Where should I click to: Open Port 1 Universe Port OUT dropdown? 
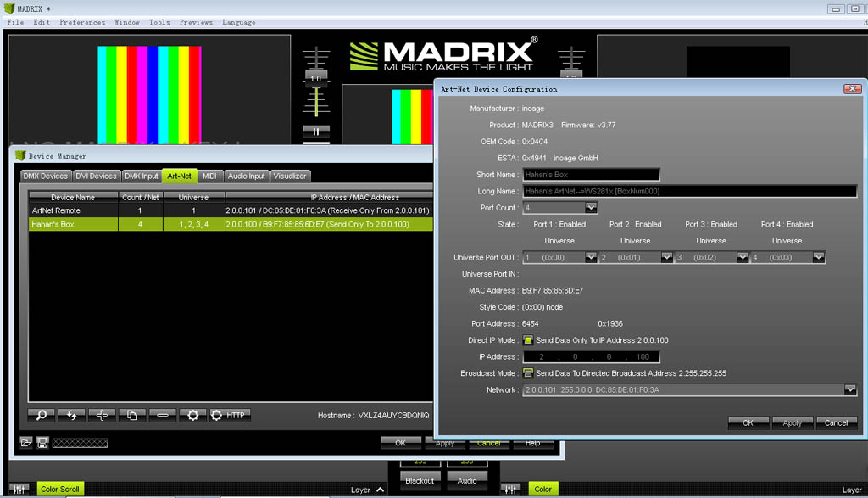pos(591,258)
